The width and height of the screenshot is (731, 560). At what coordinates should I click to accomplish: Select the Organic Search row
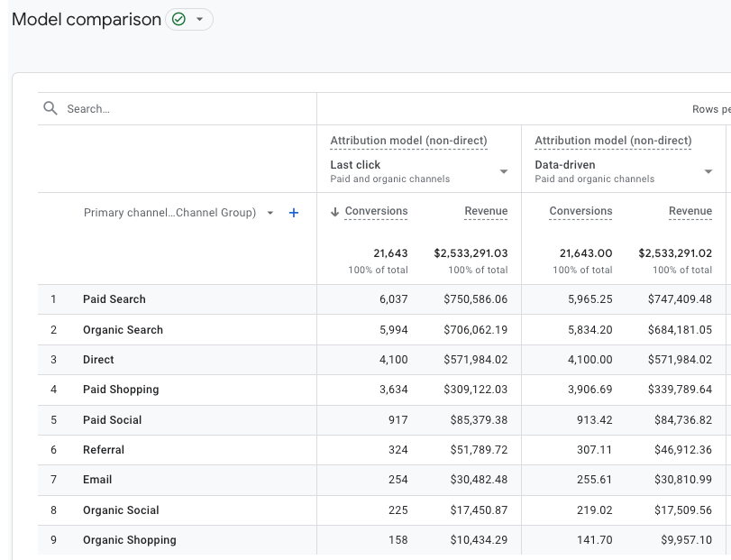click(384, 330)
